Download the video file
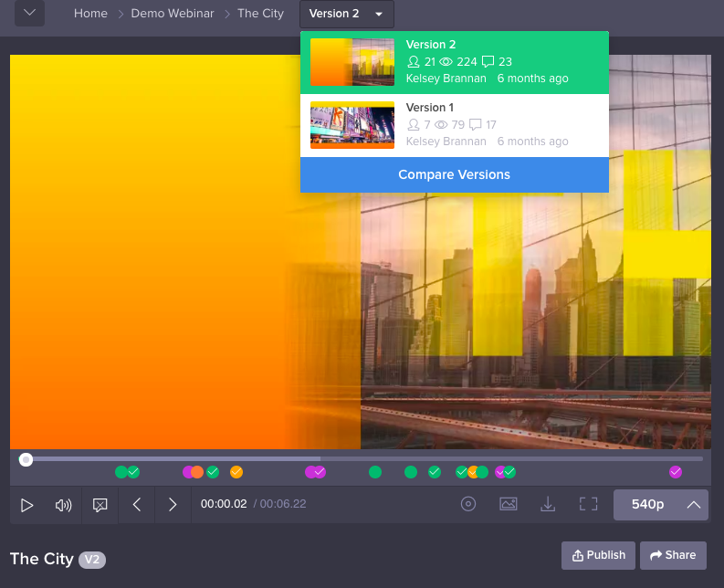This screenshot has width=724, height=588. click(548, 504)
